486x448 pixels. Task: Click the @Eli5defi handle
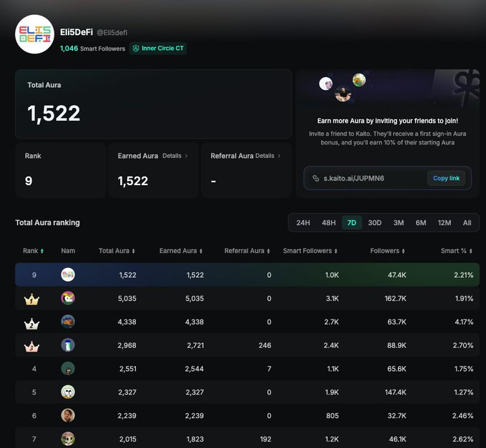pyautogui.click(x=112, y=33)
